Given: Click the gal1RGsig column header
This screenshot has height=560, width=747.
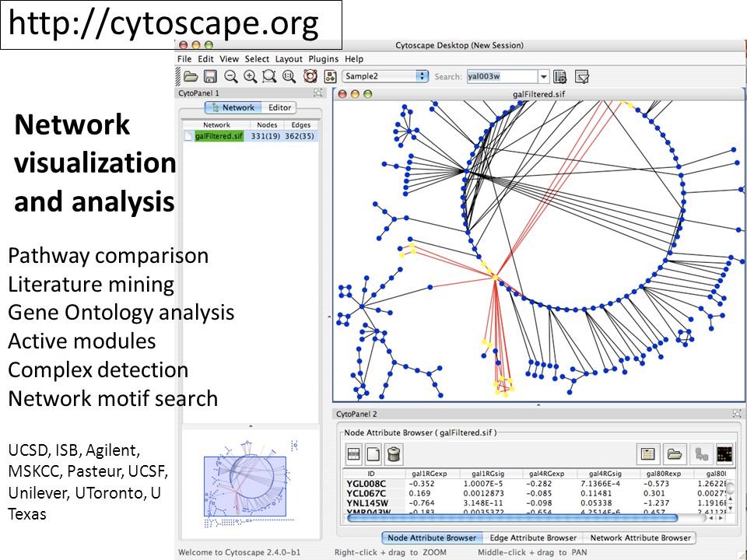Looking at the screenshot, I should click(487, 474).
